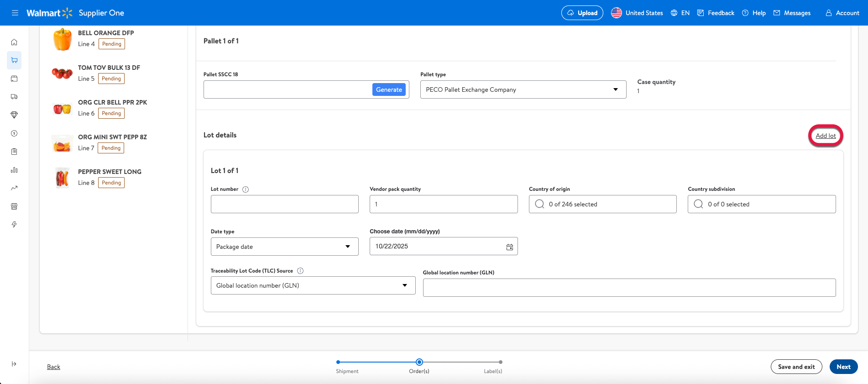Click the lightning bolt sidebar icon
This screenshot has height=384, width=868.
click(x=14, y=225)
